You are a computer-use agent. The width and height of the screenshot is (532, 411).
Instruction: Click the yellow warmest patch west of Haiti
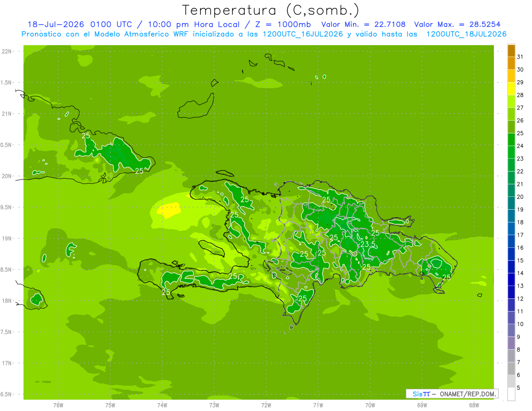[169, 210]
